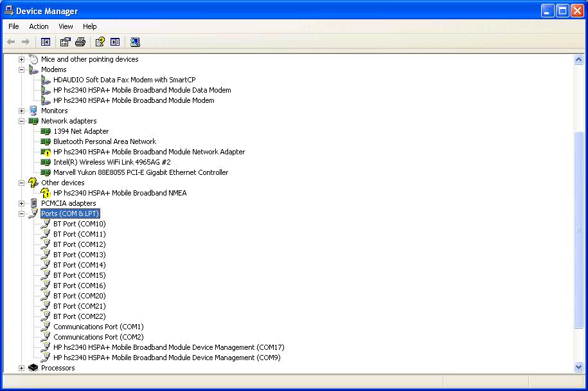This screenshot has width=588, height=391.
Task: Select HP hs2340 Device Management (COM9)
Action: click(x=167, y=358)
